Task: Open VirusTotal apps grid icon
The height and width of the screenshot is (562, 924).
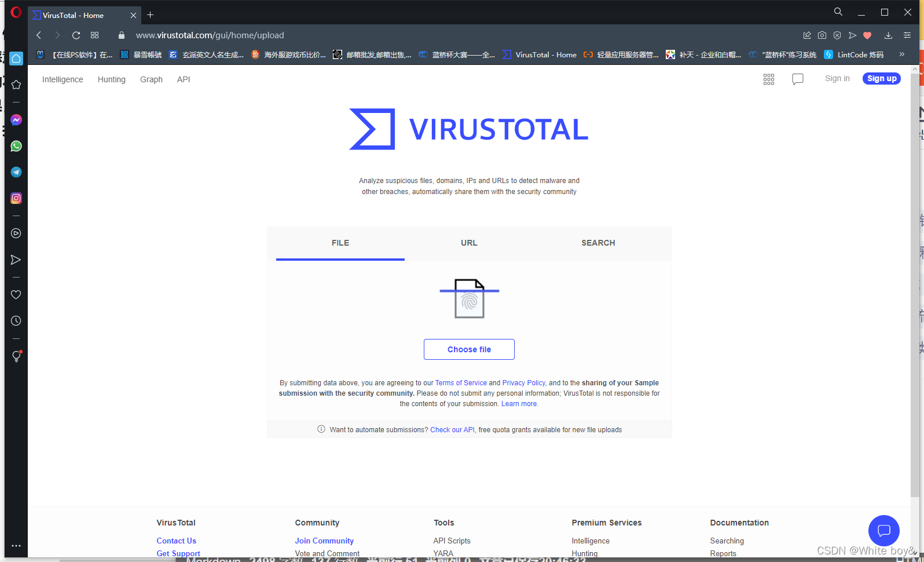Action: point(769,79)
